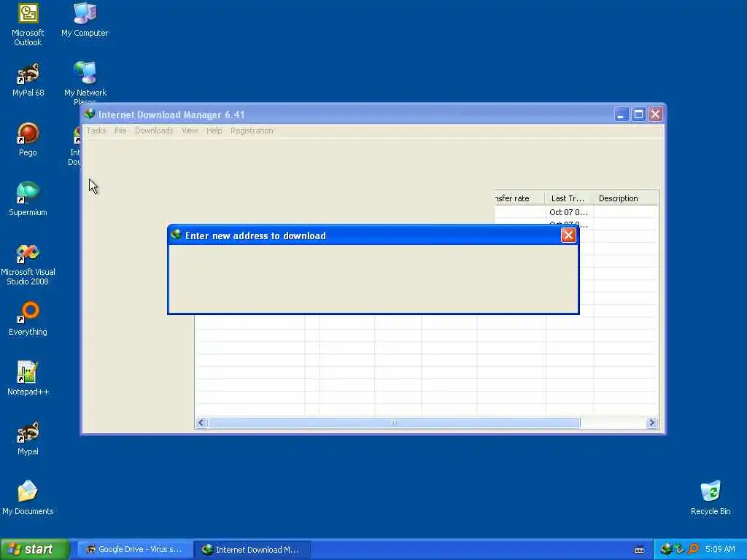Switch to Google Drive taskbar button

pyautogui.click(x=135, y=549)
